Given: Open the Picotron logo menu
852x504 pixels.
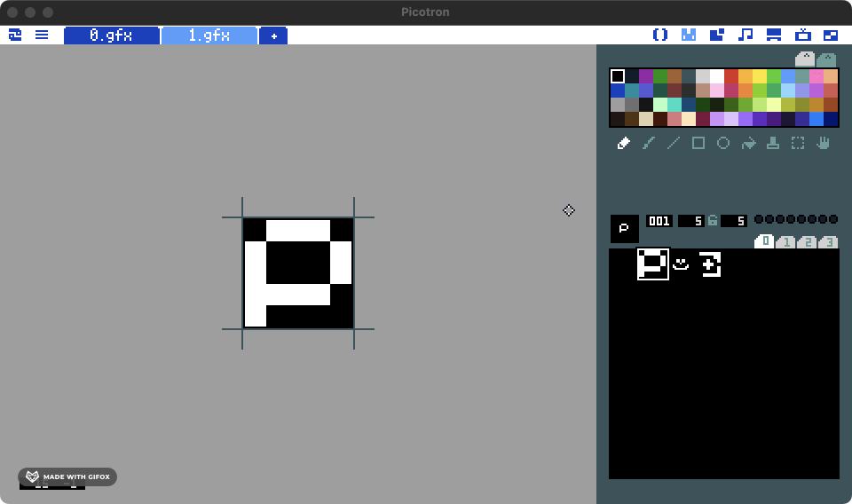Looking at the screenshot, I should [15, 35].
